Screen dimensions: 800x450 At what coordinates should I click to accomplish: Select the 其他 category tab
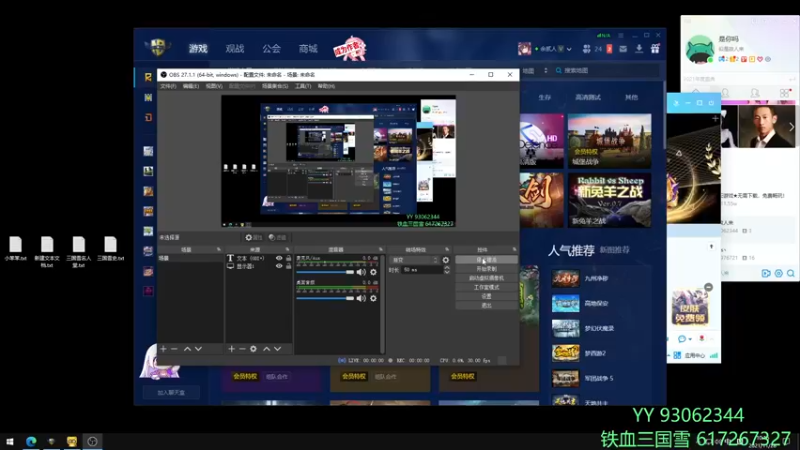(x=631, y=97)
